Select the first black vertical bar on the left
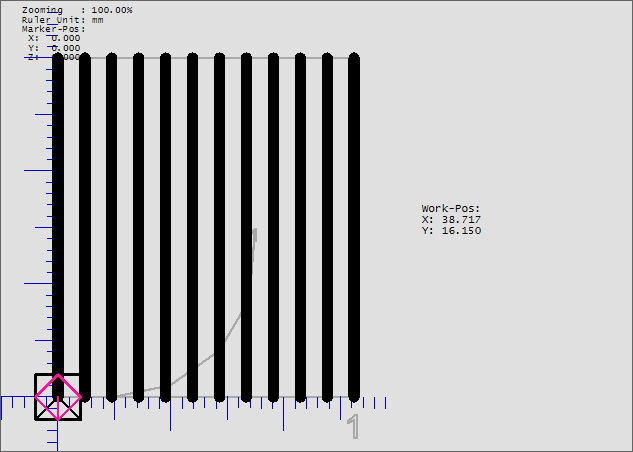 (x=58, y=220)
